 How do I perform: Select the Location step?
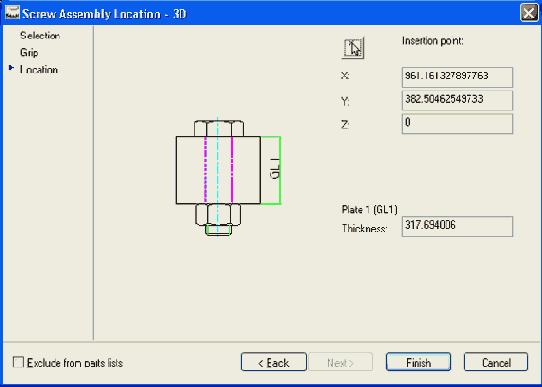[39, 69]
